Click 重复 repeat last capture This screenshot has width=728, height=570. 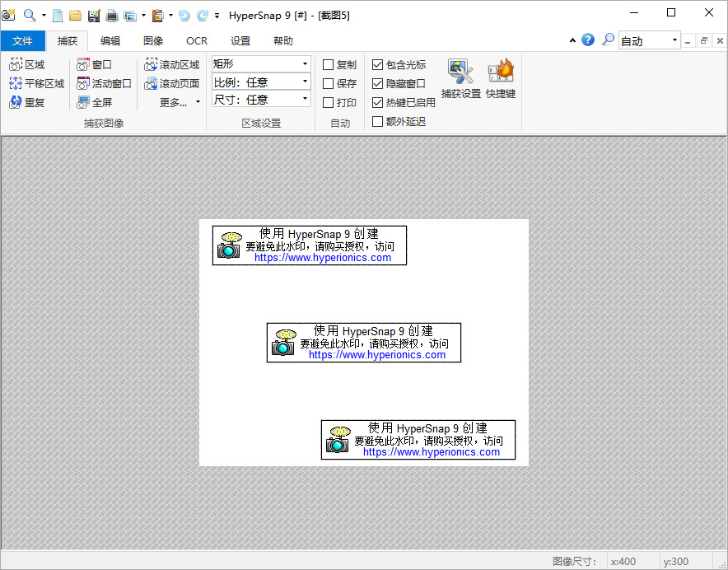point(27,102)
